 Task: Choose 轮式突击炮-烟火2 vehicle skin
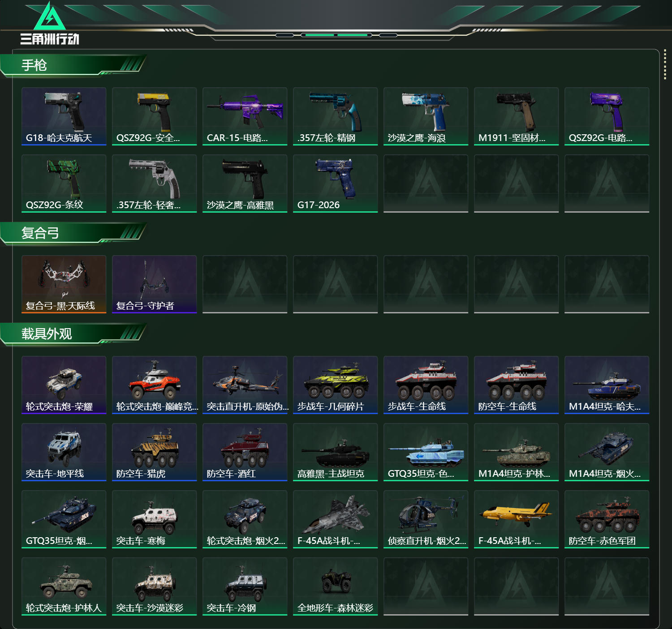[x=245, y=519]
